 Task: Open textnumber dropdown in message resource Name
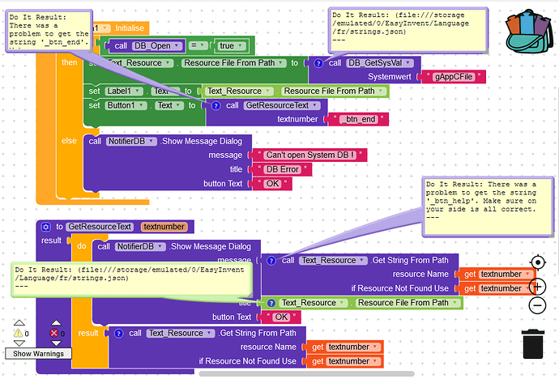(x=506, y=274)
